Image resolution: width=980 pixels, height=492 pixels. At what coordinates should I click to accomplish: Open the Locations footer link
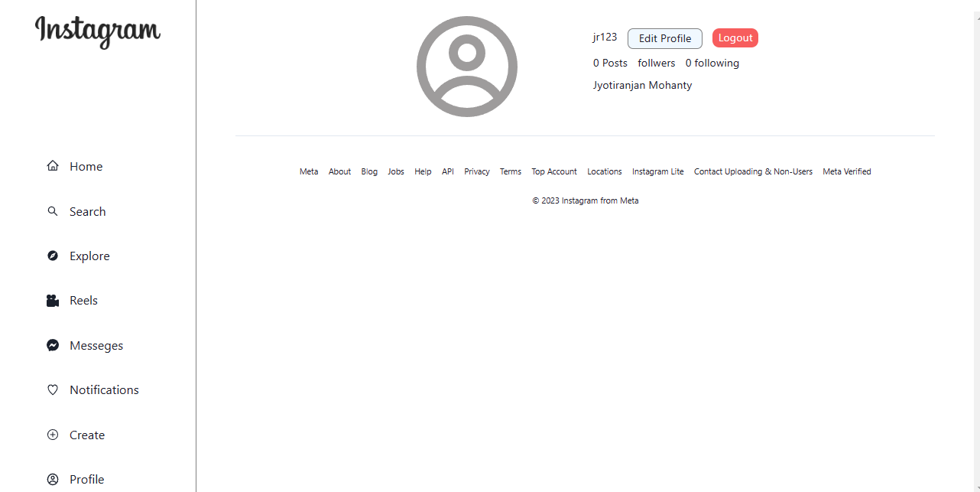tap(605, 171)
